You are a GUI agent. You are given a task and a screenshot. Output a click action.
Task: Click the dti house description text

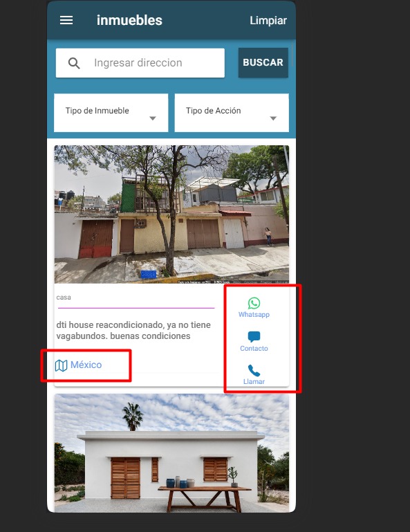coord(133,331)
